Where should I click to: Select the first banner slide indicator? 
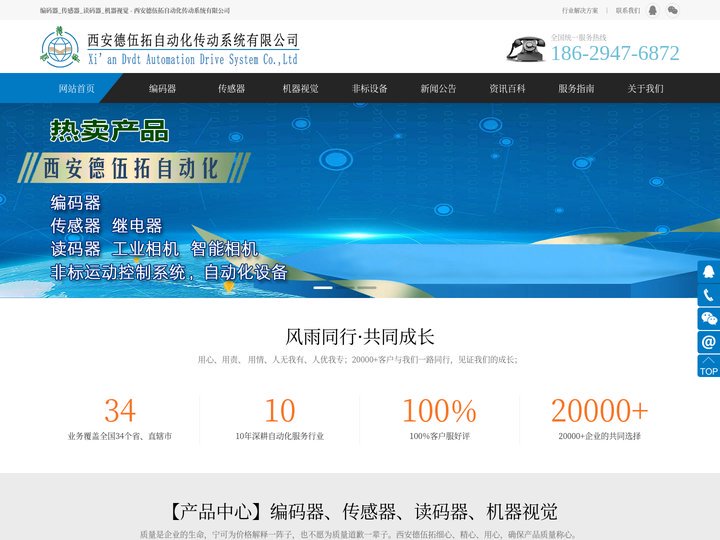323,287
